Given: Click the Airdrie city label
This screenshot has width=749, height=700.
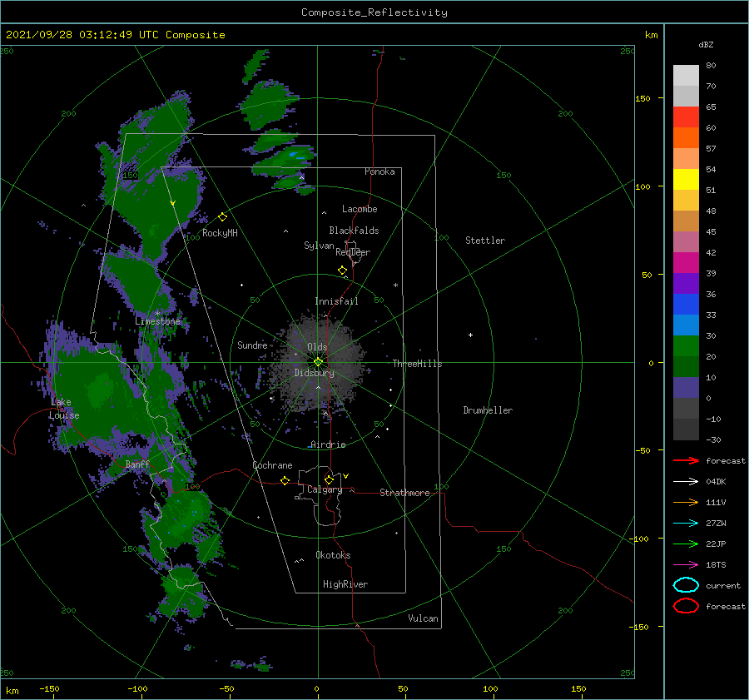Looking at the screenshot, I should pyautogui.click(x=328, y=444).
